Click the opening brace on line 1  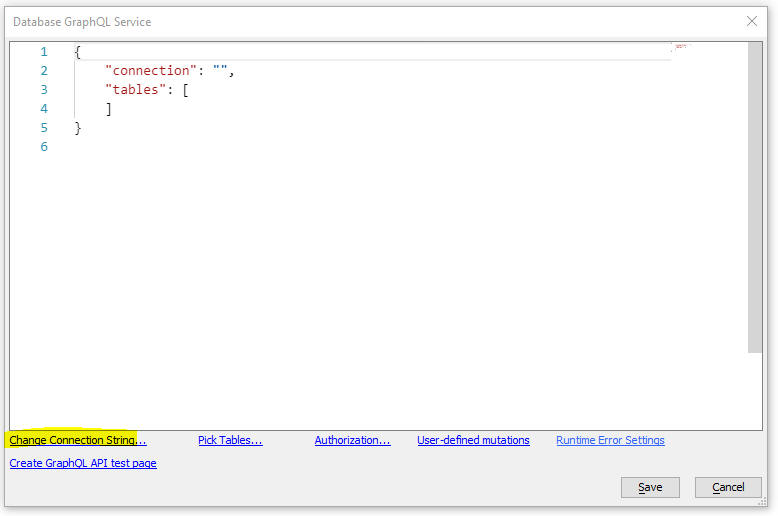(x=77, y=52)
